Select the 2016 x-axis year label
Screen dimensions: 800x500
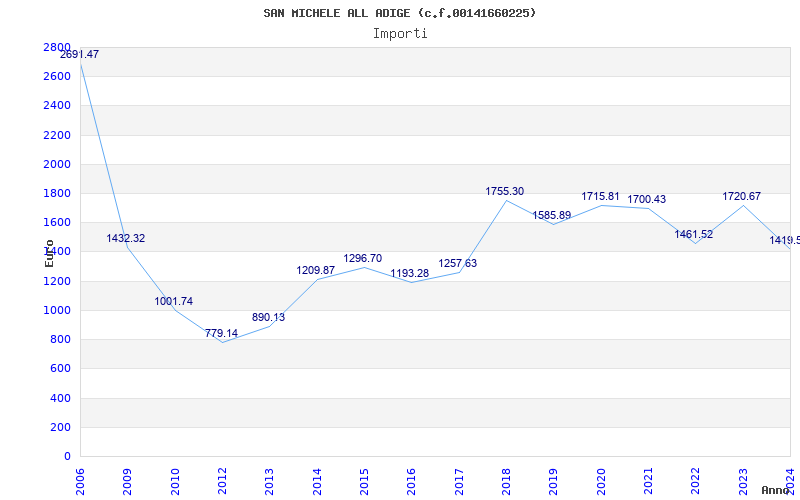click(x=411, y=482)
